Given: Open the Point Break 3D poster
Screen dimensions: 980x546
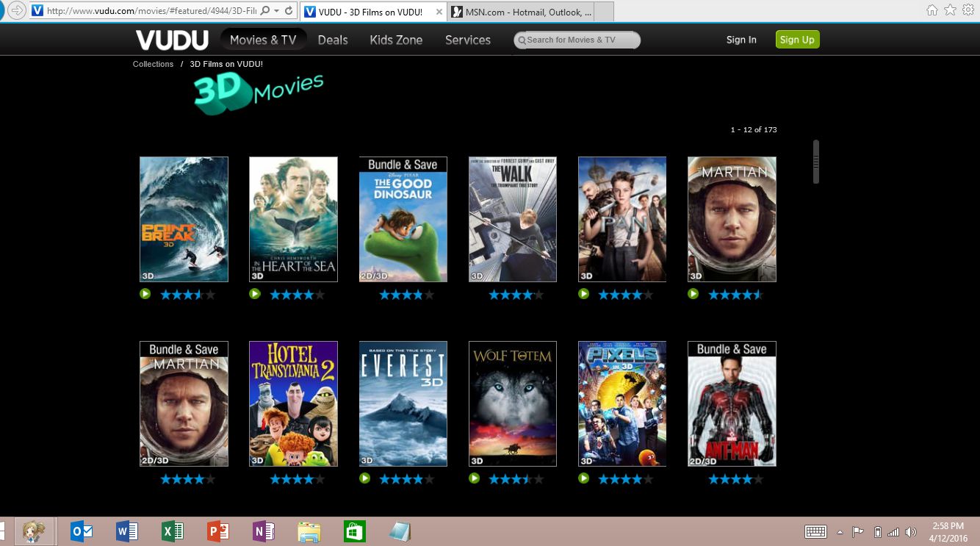Looking at the screenshot, I should [x=184, y=219].
